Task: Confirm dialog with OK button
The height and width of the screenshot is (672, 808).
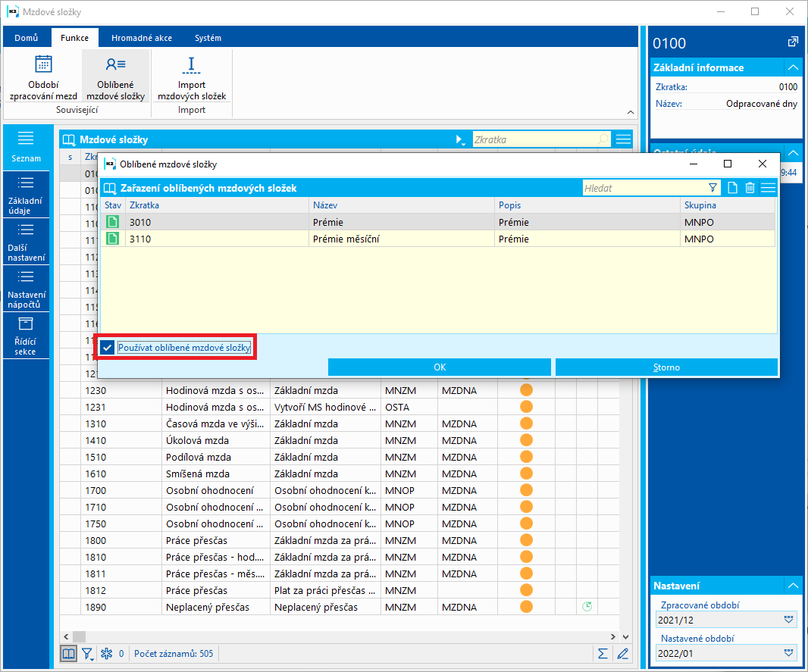Action: (440, 367)
